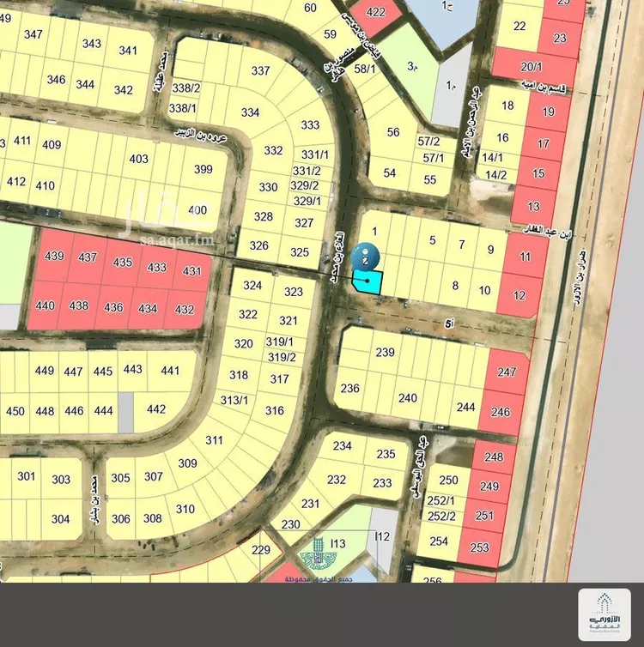Screen dimensions: 644x647
Task: Click on plot 247
Action: point(507,372)
